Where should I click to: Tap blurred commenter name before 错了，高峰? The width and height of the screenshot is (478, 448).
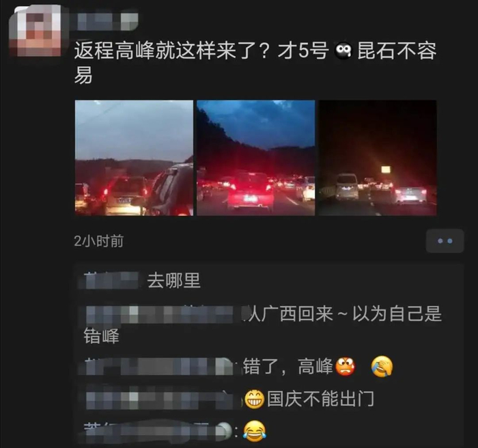(156, 366)
